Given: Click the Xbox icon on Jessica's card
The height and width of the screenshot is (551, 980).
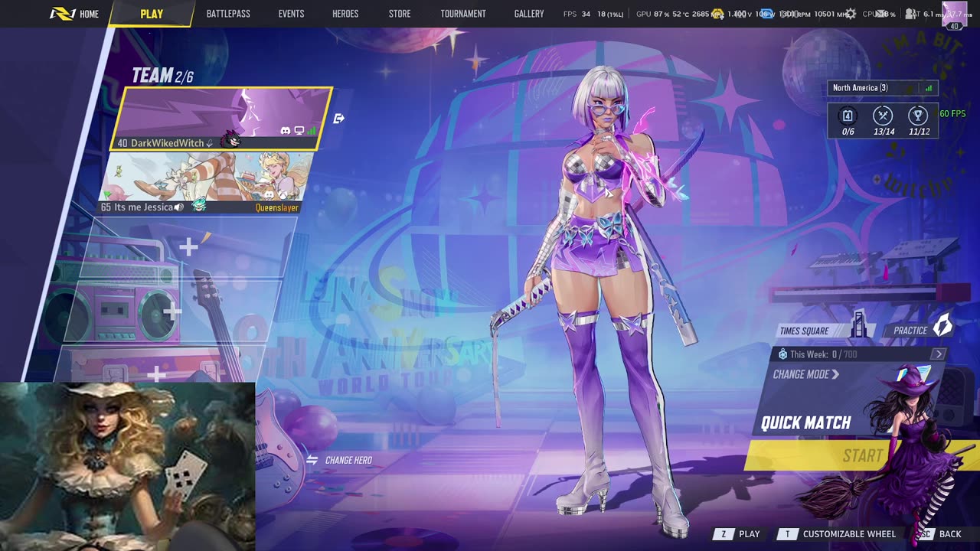Looking at the screenshot, I should [283, 194].
